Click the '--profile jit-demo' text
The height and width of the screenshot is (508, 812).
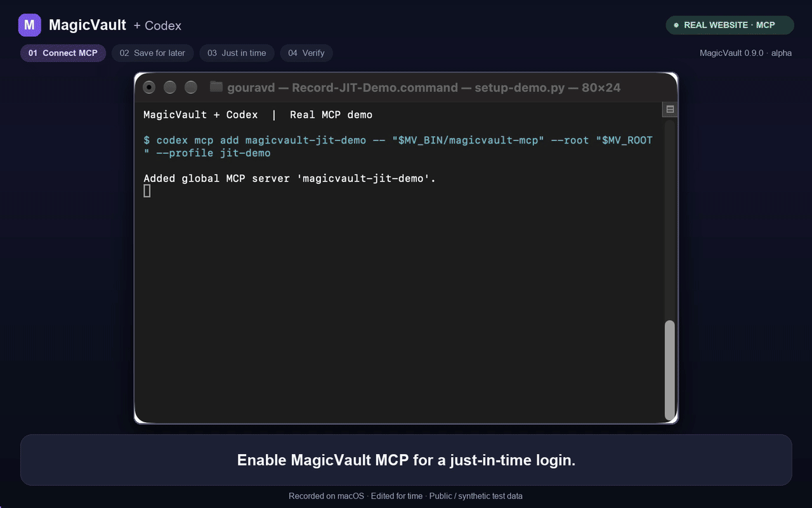pos(213,153)
